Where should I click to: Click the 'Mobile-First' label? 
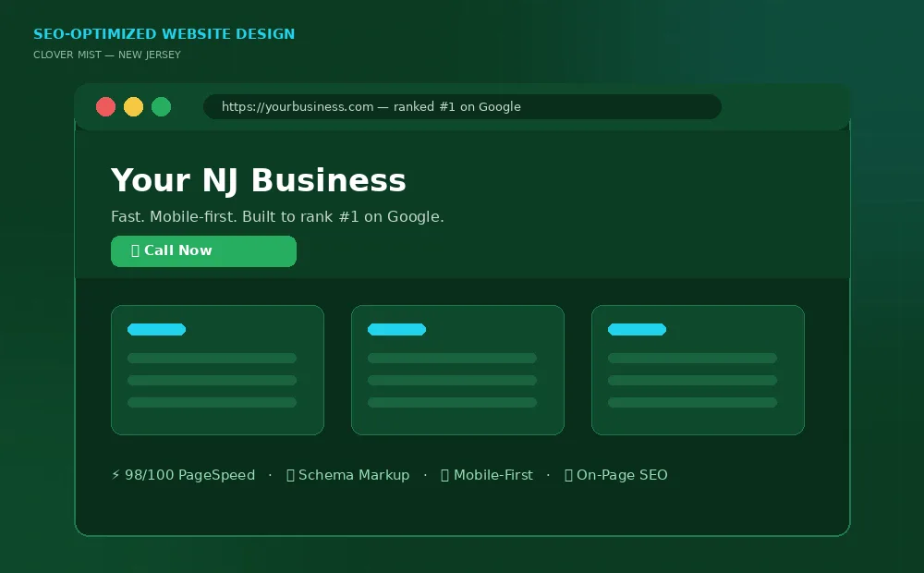[x=492, y=475]
